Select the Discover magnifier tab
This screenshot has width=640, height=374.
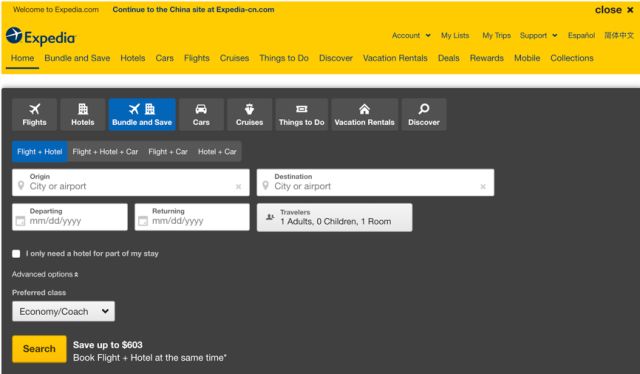(424, 114)
